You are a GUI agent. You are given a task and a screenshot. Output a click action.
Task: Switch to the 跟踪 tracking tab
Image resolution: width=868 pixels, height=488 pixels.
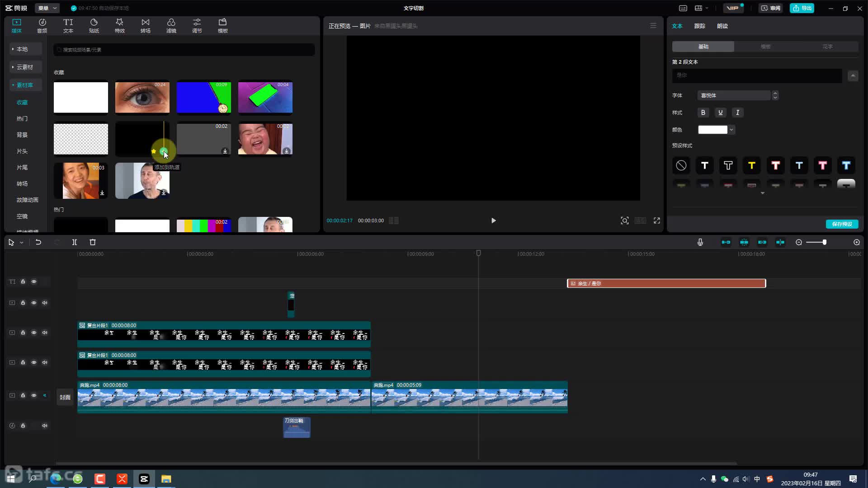point(699,26)
